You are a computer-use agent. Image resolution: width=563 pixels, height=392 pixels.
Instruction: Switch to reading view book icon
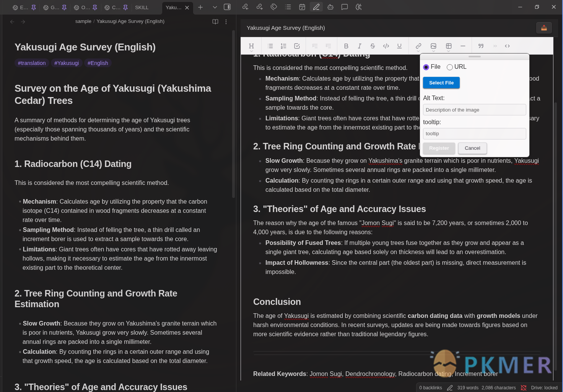coord(215,22)
